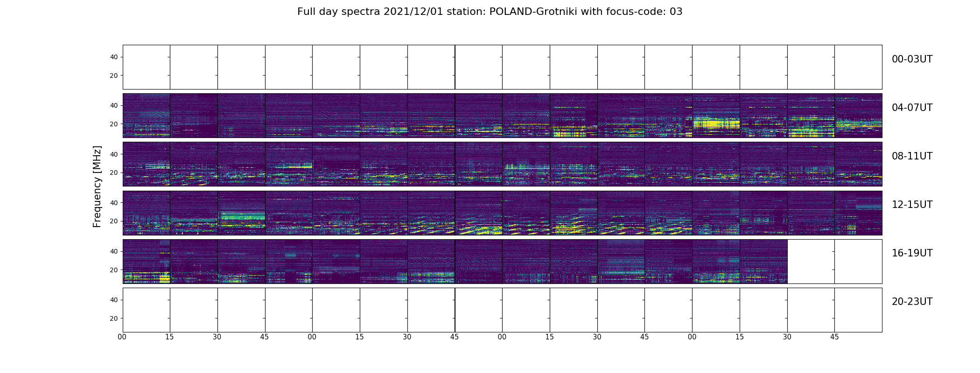Image resolution: width=980 pixels, height=373 pixels.
Task: Click the rightmost '45' x-axis tick label
Action: point(834,337)
